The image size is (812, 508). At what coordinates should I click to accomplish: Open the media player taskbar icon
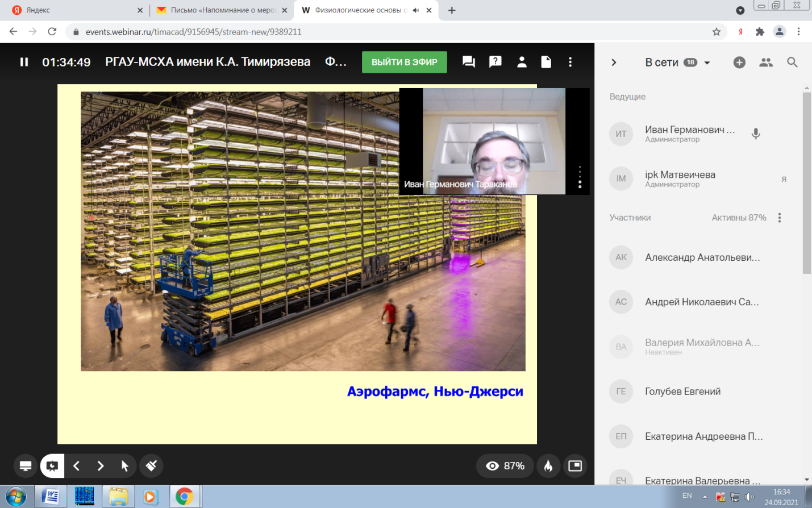tap(150, 497)
